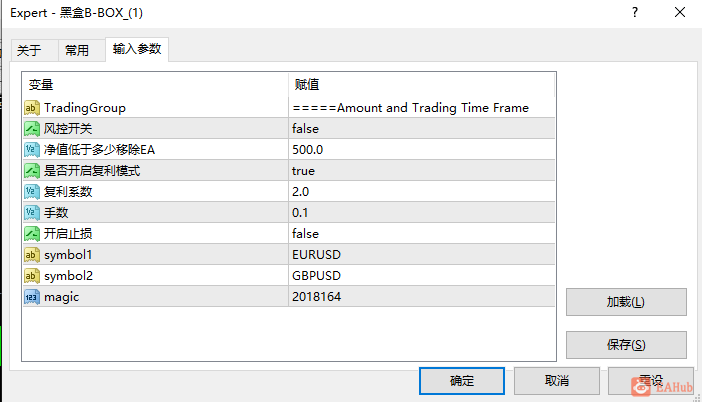The height and width of the screenshot is (402, 702).
Task: Select the TradingGroup string type icon
Action: [32, 108]
